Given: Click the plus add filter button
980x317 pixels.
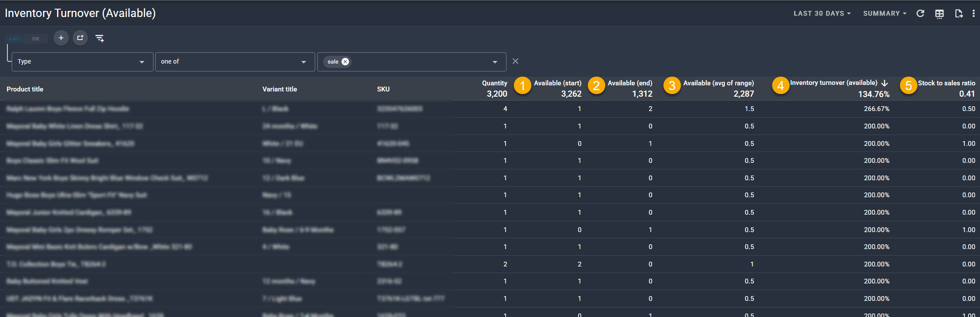Looking at the screenshot, I should [x=61, y=38].
